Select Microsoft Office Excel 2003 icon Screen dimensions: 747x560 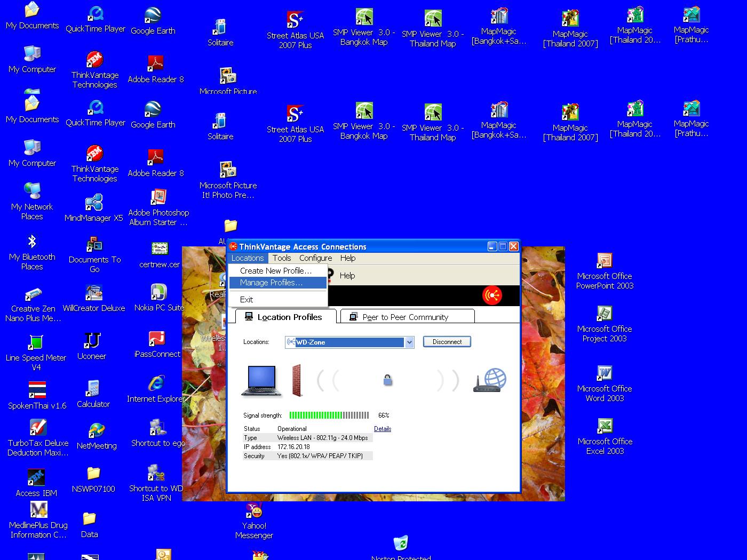(x=605, y=436)
